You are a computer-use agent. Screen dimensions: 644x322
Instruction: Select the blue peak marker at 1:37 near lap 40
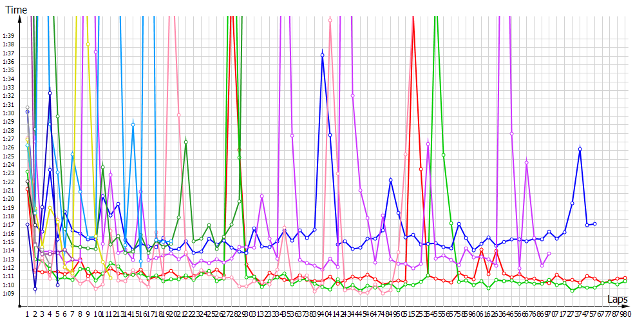tap(322, 55)
